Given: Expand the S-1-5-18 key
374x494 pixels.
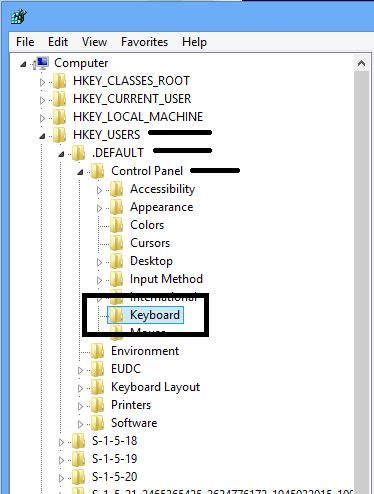Looking at the screenshot, I should pos(61,442).
